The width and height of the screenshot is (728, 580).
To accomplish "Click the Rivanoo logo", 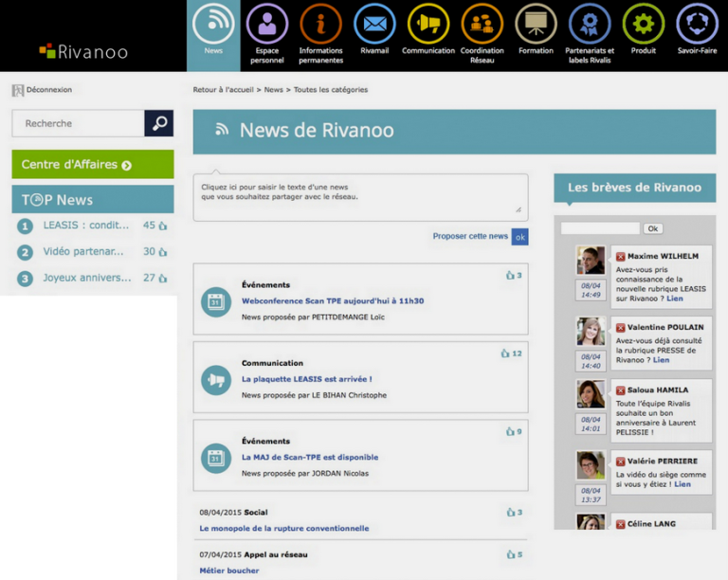I will [x=83, y=51].
